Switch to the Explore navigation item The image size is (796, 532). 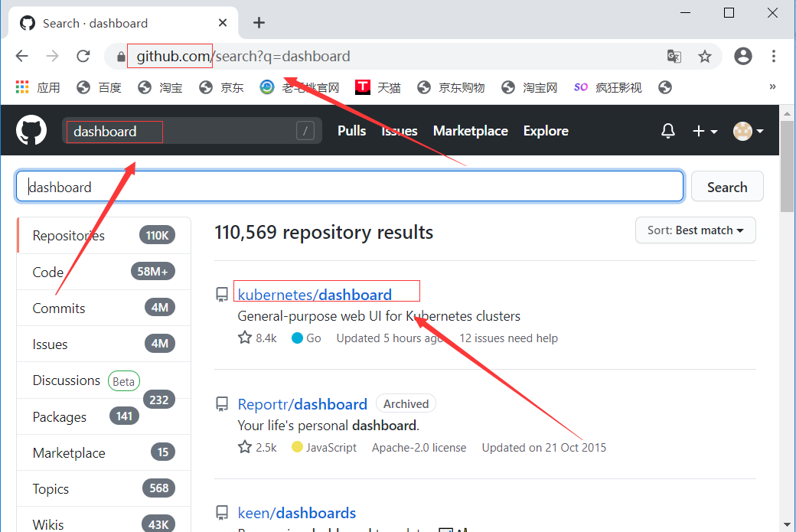[x=545, y=131]
